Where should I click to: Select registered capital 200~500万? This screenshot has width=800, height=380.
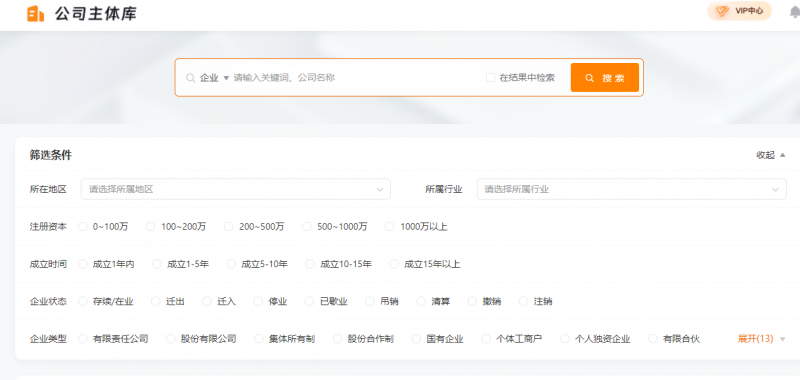[229, 226]
